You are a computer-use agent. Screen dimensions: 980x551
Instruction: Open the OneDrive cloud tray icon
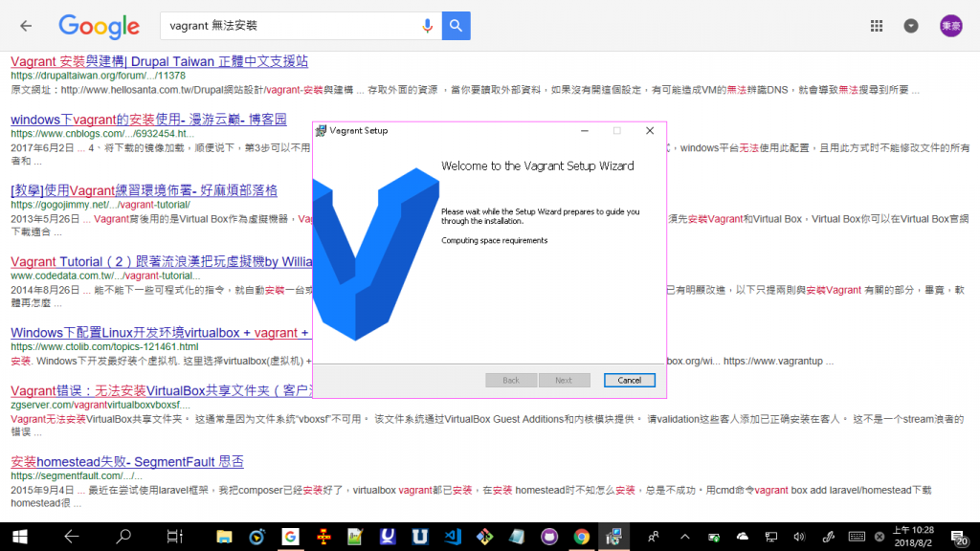743,537
